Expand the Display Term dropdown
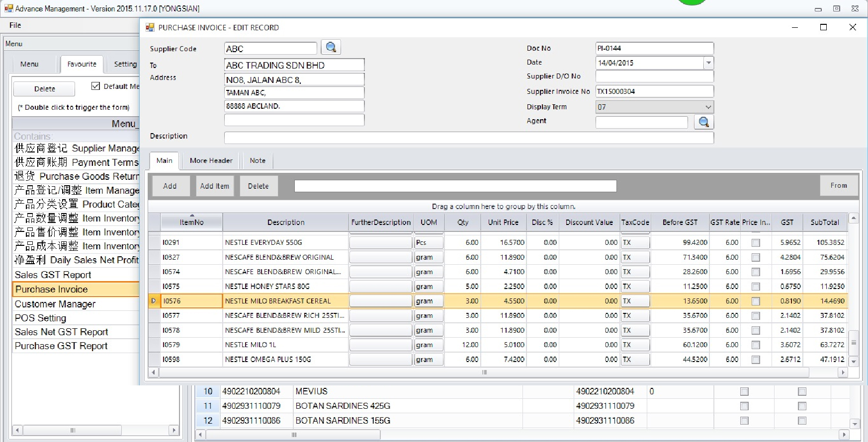Image resolution: width=868 pixels, height=442 pixels. tap(708, 107)
